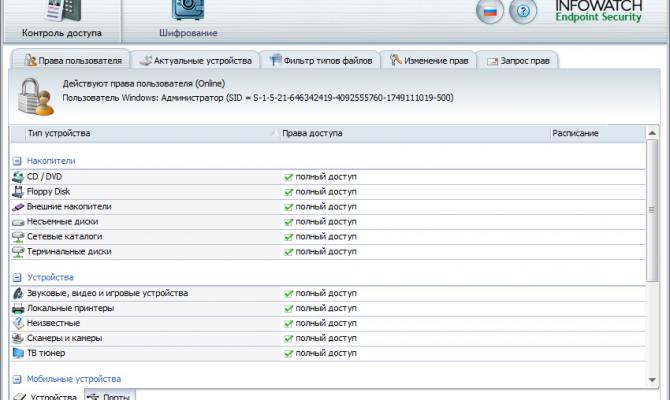Click the Мобильные устройства group title

point(74,379)
